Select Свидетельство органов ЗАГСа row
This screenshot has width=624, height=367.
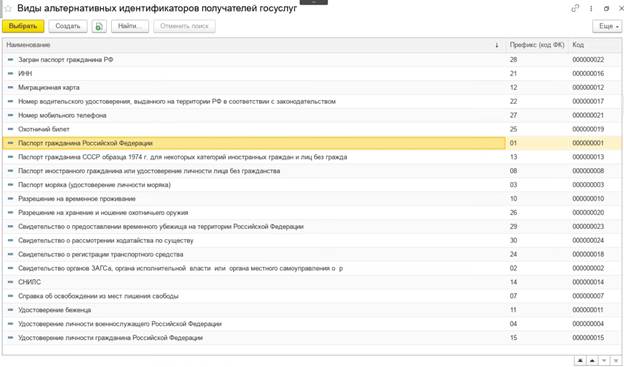(312, 268)
